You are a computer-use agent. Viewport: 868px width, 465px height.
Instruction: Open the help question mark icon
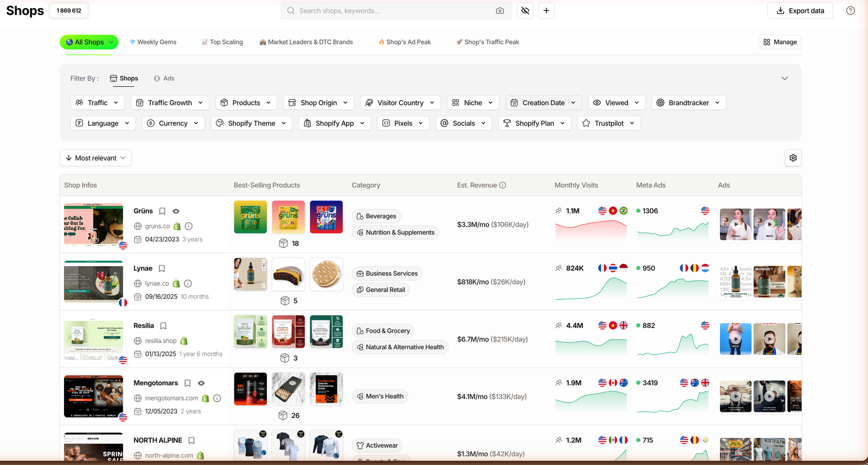tap(851, 11)
